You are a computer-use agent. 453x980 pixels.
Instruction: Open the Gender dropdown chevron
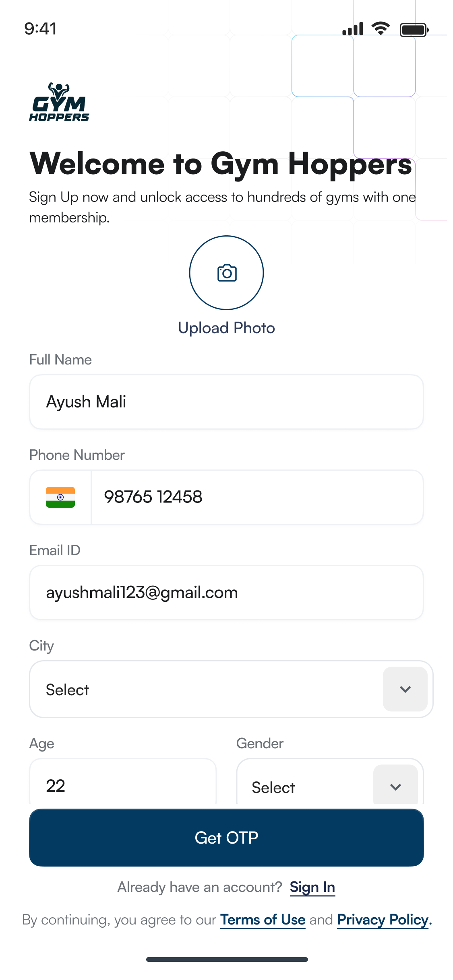[x=395, y=786]
